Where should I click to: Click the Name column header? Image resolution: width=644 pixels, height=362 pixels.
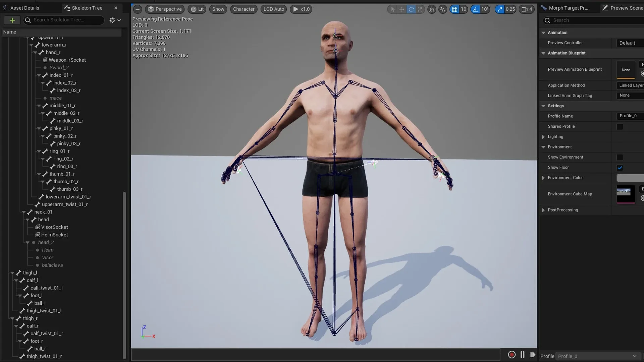(x=61, y=32)
